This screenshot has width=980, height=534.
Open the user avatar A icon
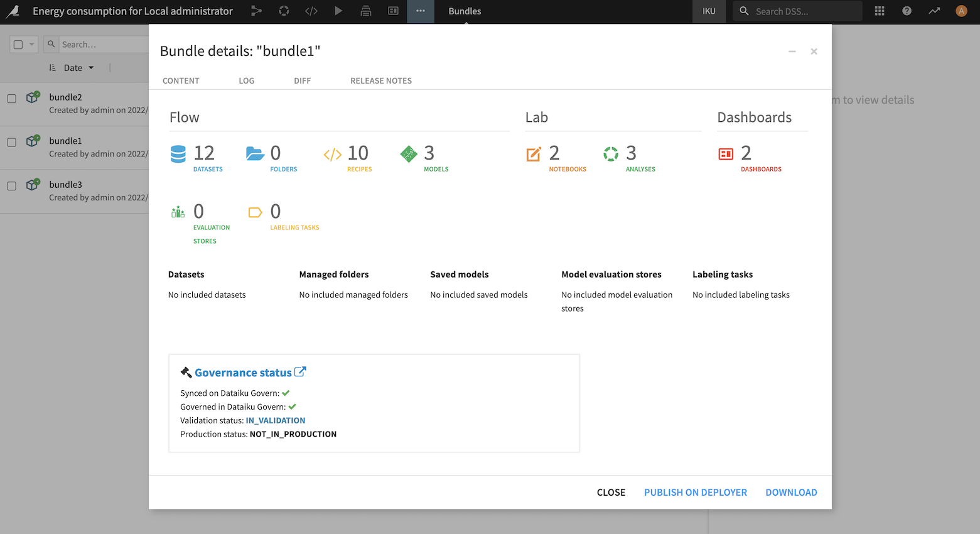click(x=961, y=11)
